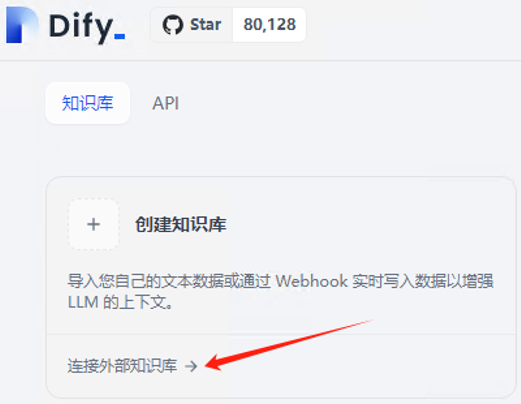521x404 pixels.
Task: Click the red annotation arrow head
Action: pos(214,362)
